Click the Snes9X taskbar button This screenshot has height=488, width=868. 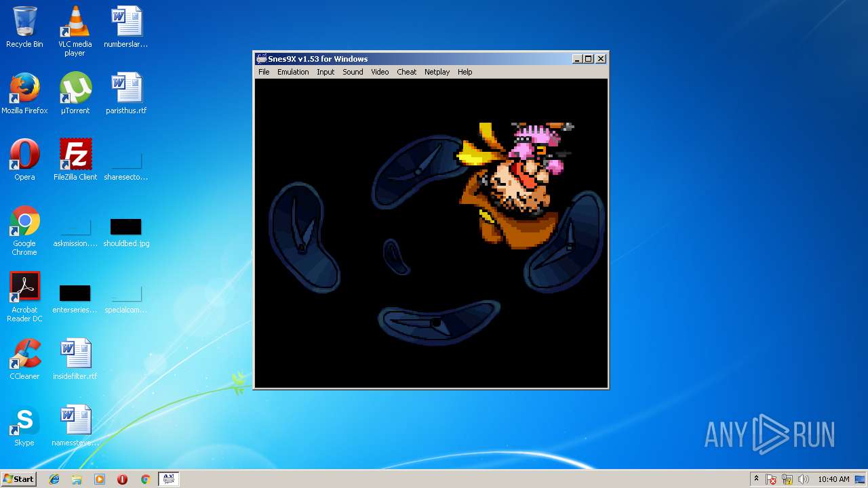(168, 479)
